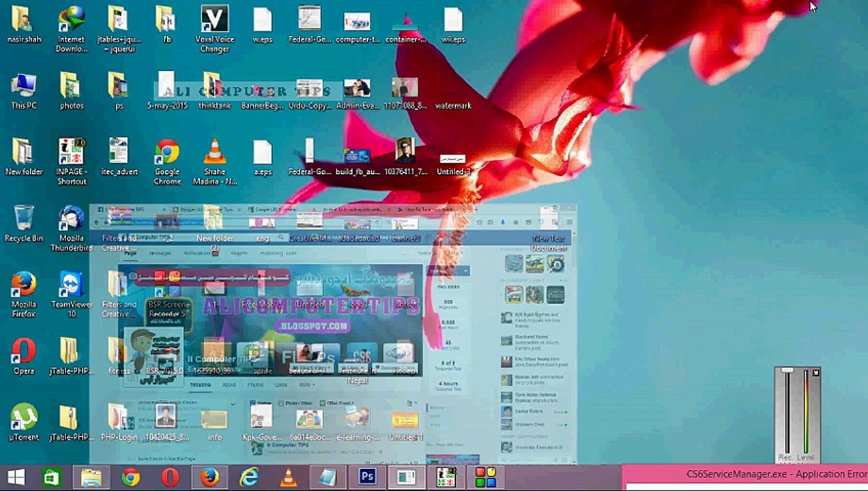Open the fb folder on desktop
Viewport: 868px width, 491px height.
point(167,25)
